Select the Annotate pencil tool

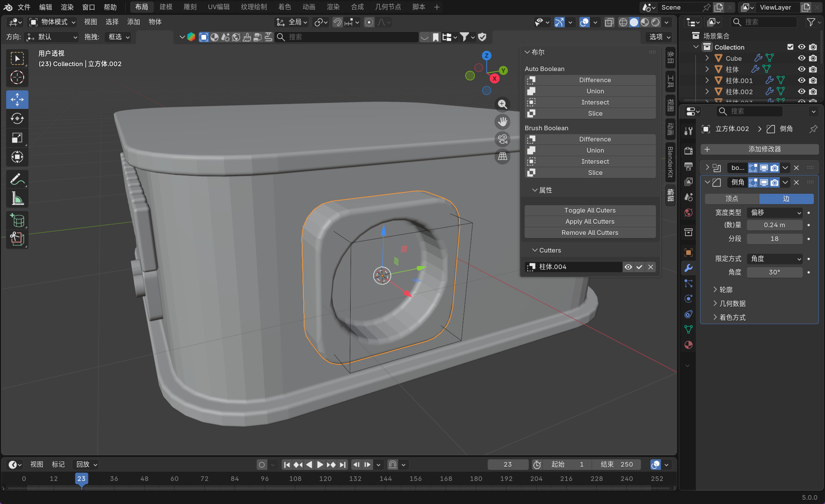pyautogui.click(x=17, y=179)
